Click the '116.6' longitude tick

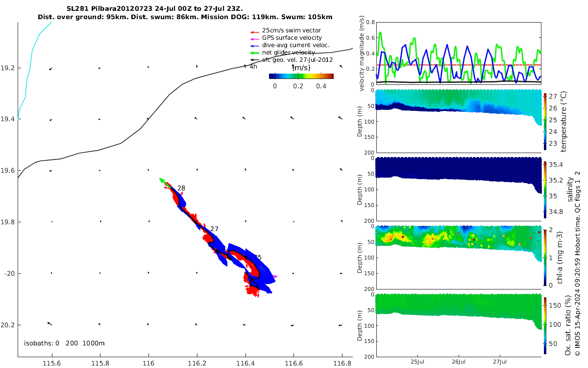(294, 363)
